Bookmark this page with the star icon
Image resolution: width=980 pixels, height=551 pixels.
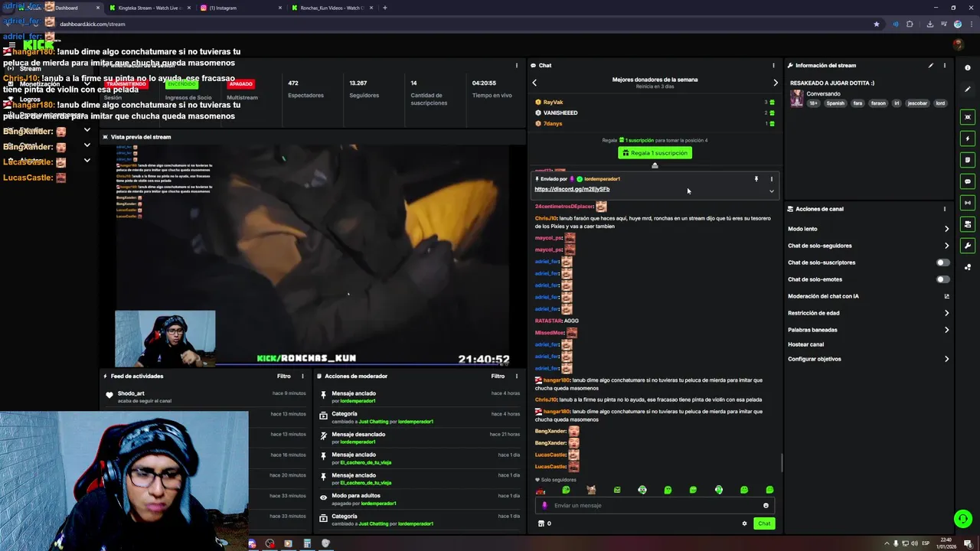pos(877,24)
